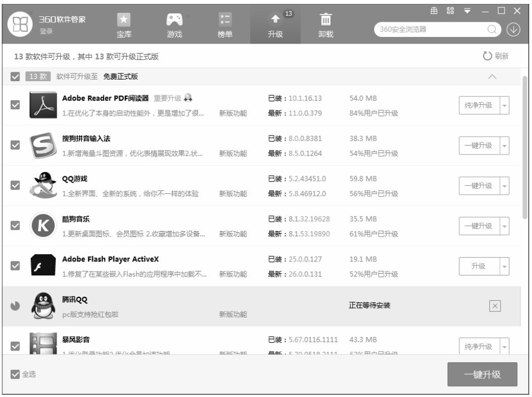
Task: Uncheck Adobe Flash Player ActiveX checkbox
Action: pyautogui.click(x=15, y=265)
